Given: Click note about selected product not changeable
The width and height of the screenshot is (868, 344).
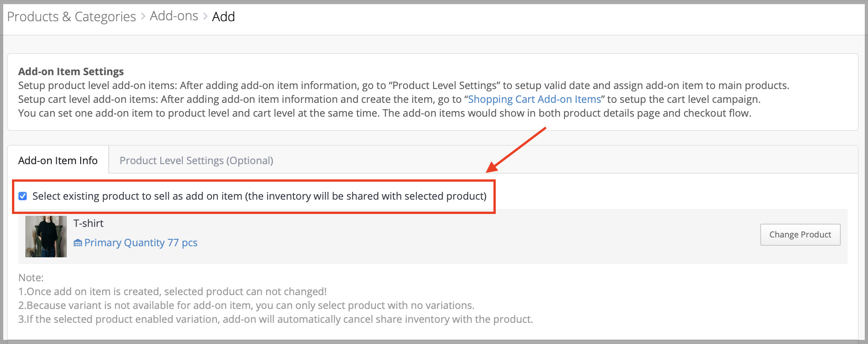Looking at the screenshot, I should point(172,291).
